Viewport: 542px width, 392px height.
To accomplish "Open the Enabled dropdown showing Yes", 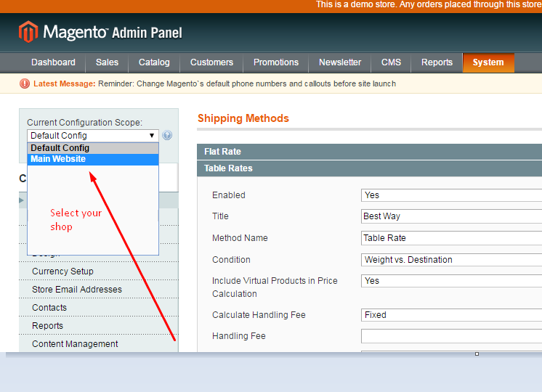I will (451, 195).
